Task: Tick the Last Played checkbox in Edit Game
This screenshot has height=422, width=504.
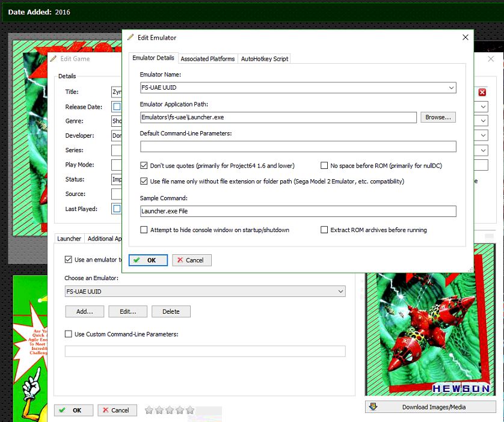Action: coord(117,209)
